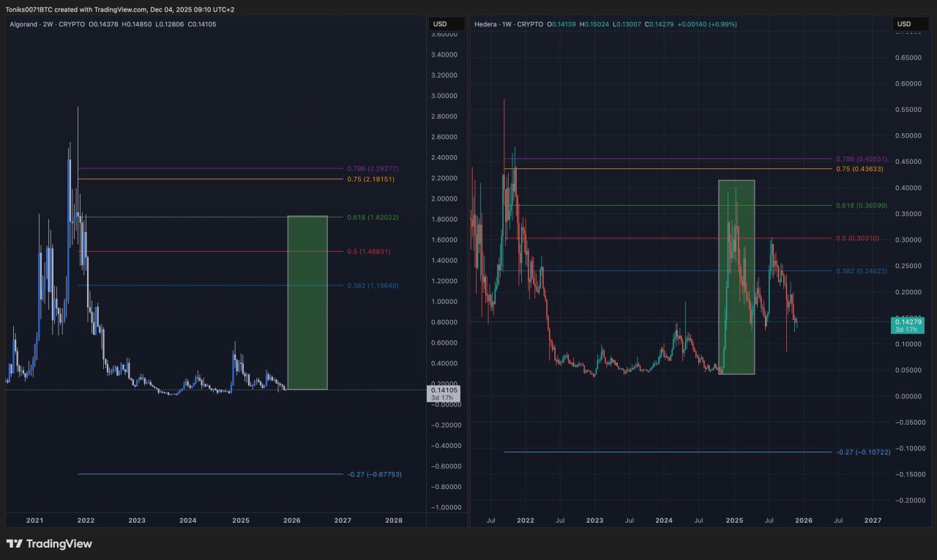The width and height of the screenshot is (937, 560).
Task: Click the 0.75 (0.43633) label on Hedera chart
Action: [859, 169]
